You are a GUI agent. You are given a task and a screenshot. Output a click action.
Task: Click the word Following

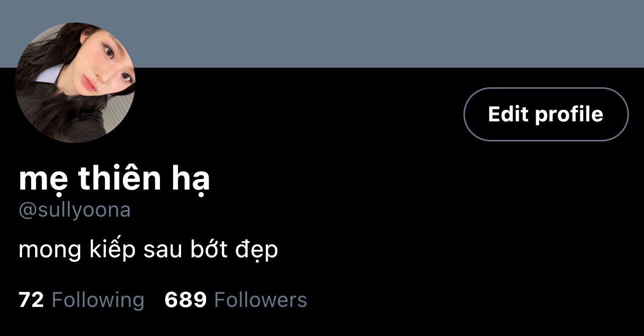click(98, 300)
